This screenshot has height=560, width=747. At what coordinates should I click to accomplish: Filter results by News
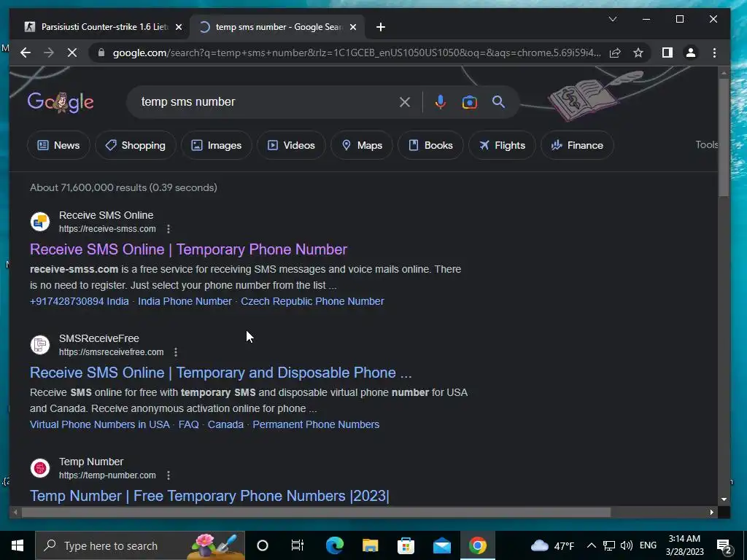point(58,145)
